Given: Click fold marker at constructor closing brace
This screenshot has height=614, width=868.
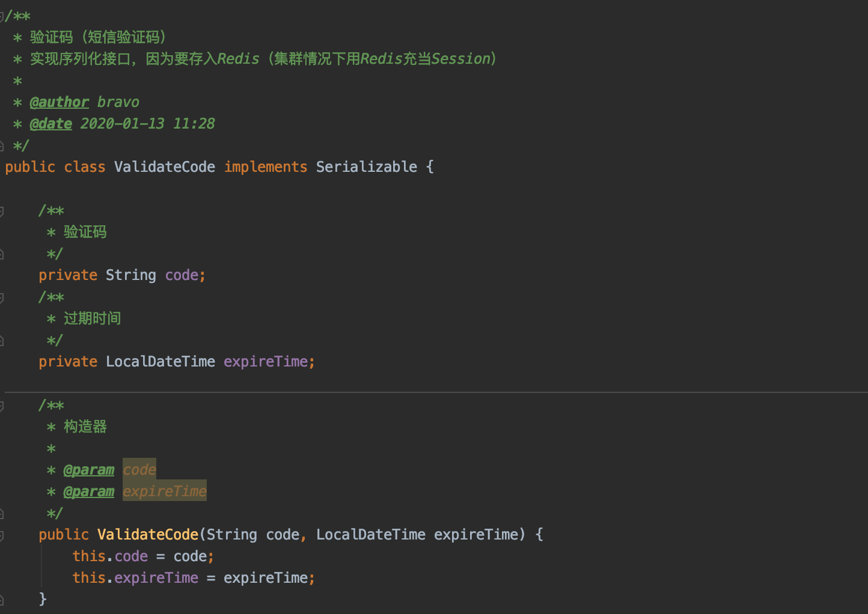Looking at the screenshot, I should coord(2,599).
